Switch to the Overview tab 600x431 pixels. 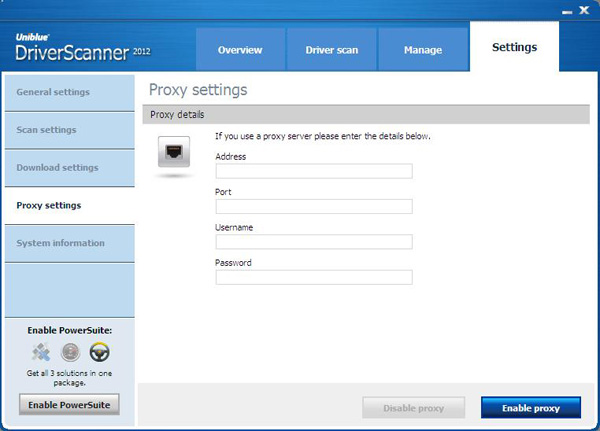240,49
